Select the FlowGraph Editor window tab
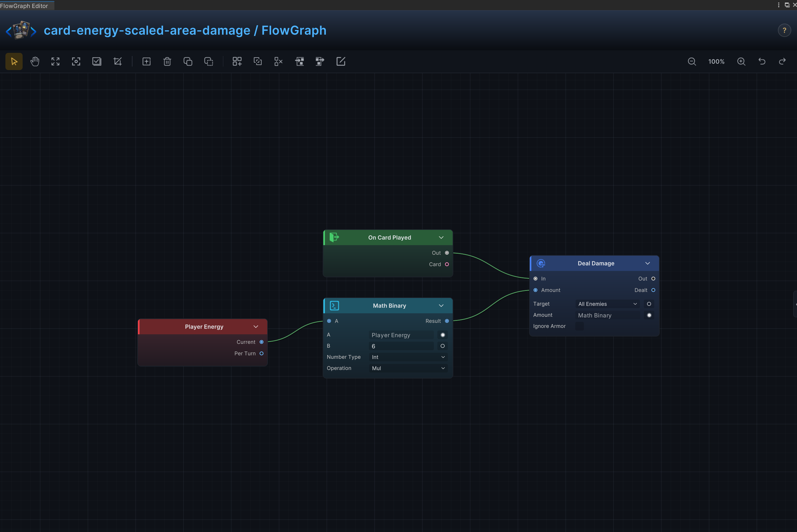The width and height of the screenshot is (797, 532). pos(26,6)
